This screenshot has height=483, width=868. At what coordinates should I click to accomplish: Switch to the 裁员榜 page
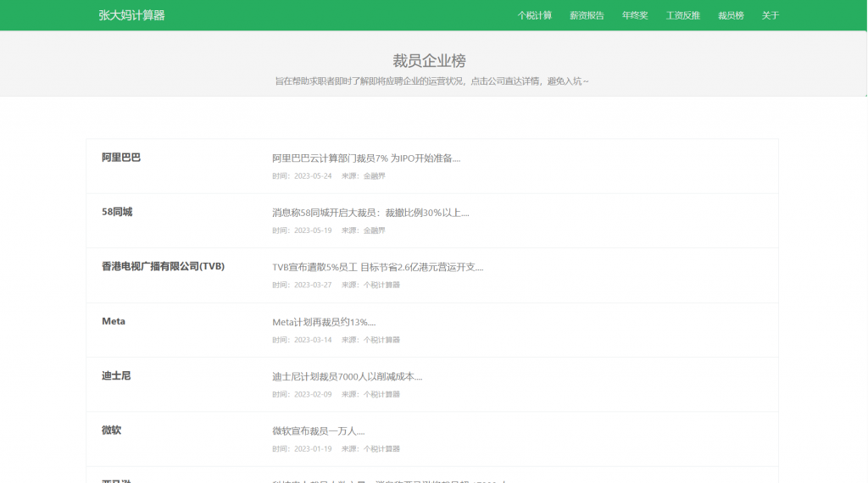coord(731,15)
